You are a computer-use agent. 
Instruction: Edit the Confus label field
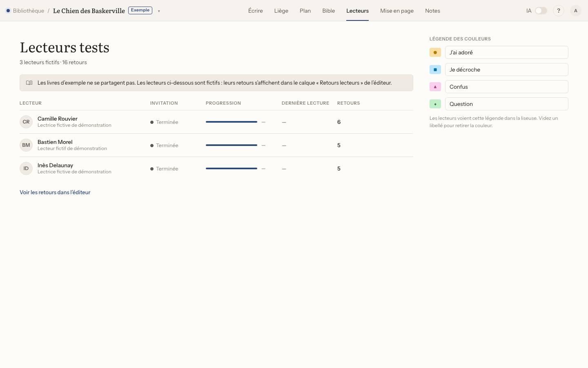[506, 87]
